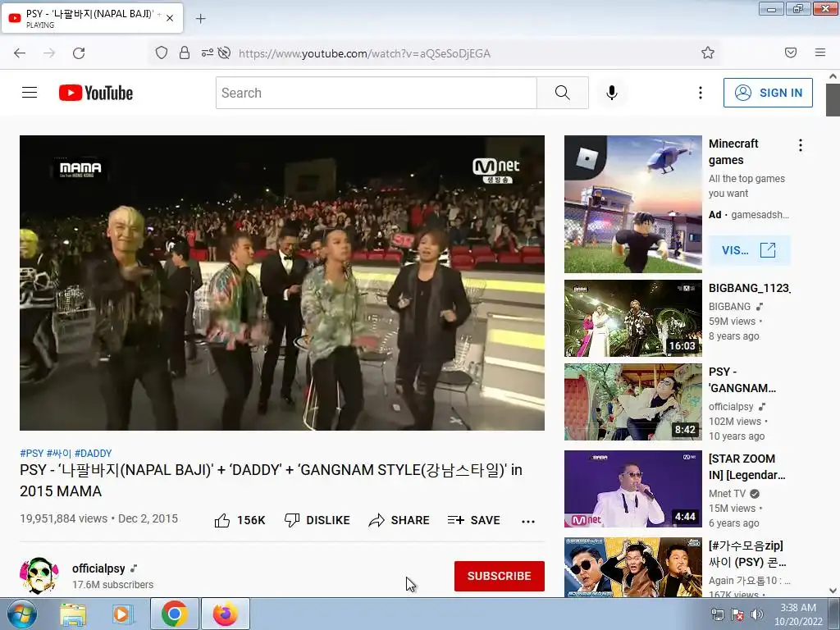Viewport: 840px width, 630px height.
Task: Click the browser Forward arrow
Action: [49, 53]
